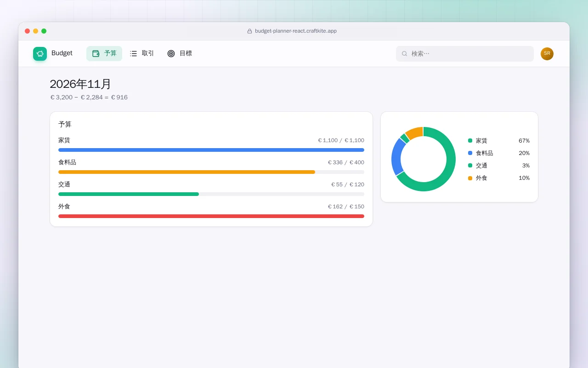Click the green 交通 progress bar

coord(129,194)
